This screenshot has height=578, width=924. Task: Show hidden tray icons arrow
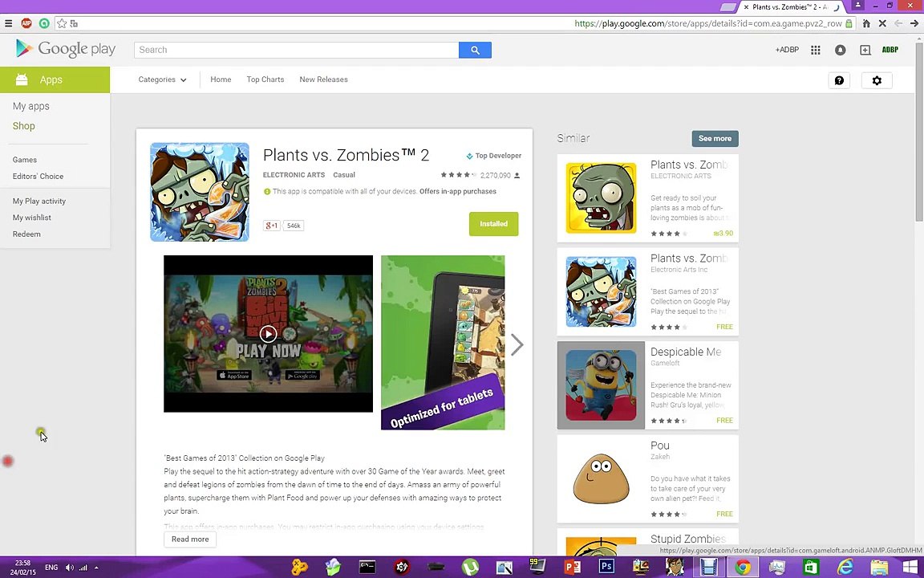click(96, 568)
